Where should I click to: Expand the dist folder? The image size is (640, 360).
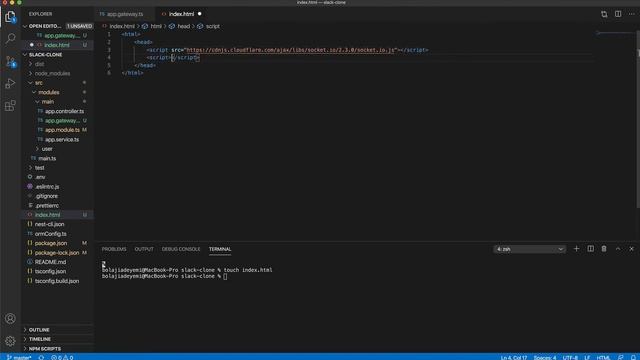pos(57,64)
